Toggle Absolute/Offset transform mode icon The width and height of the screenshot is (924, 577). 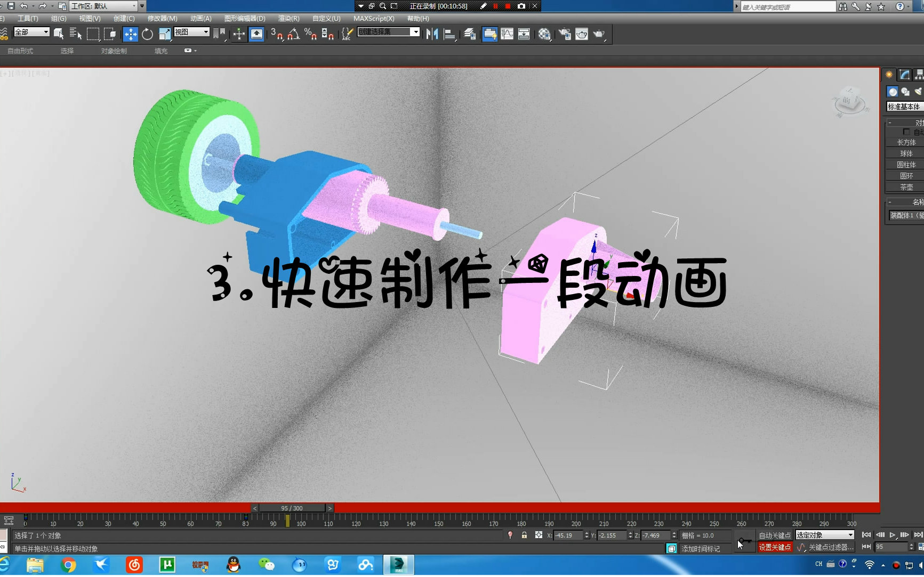click(539, 535)
